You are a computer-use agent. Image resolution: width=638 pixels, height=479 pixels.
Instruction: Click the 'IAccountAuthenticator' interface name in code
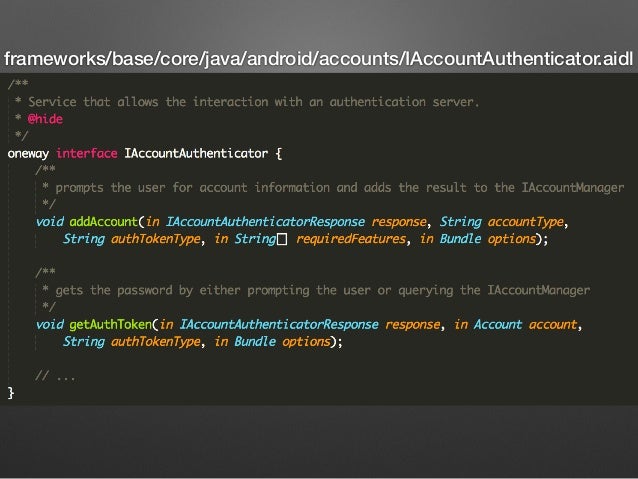(196, 153)
